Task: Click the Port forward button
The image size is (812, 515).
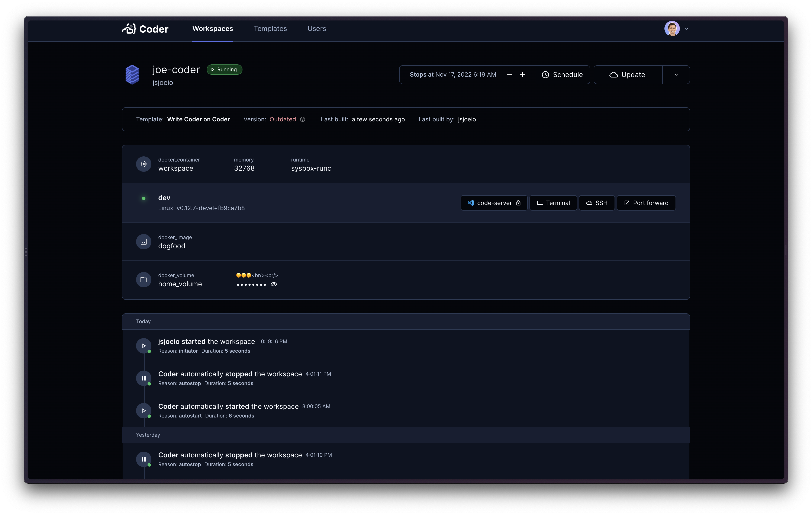Action: (646, 203)
